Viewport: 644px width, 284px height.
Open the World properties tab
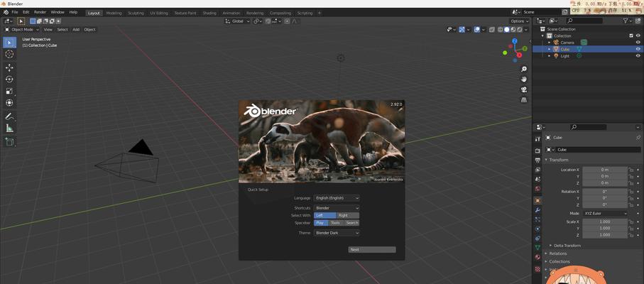pos(537,189)
